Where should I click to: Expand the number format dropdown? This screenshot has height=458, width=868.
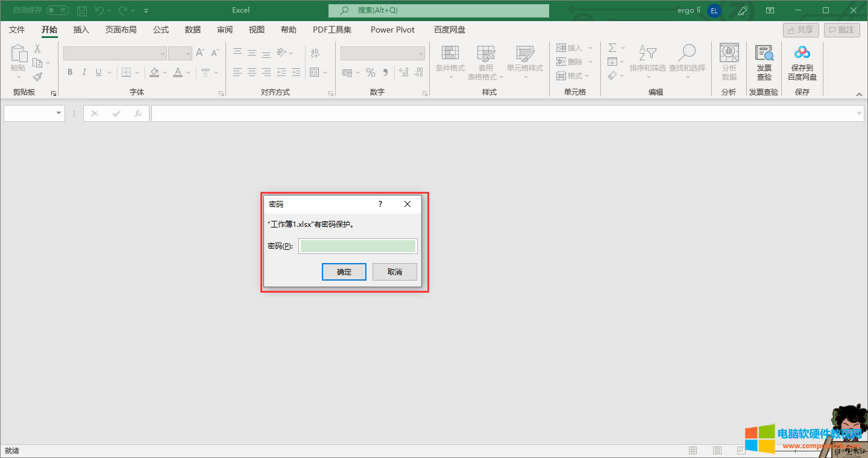tap(421, 54)
